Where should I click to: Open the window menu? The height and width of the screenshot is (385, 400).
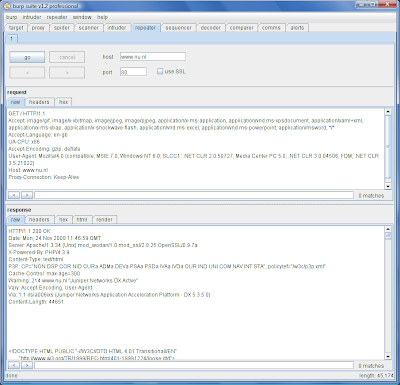pyautogui.click(x=82, y=17)
